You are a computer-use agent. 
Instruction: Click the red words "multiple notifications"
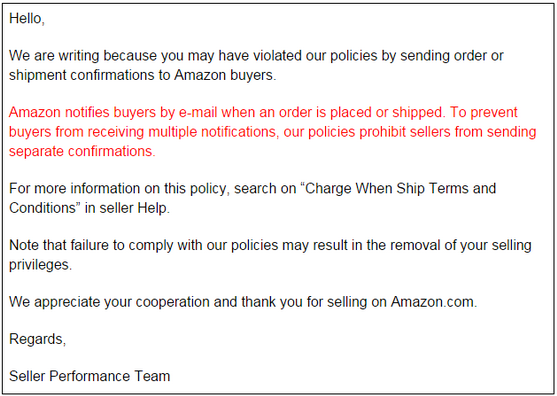212,132
